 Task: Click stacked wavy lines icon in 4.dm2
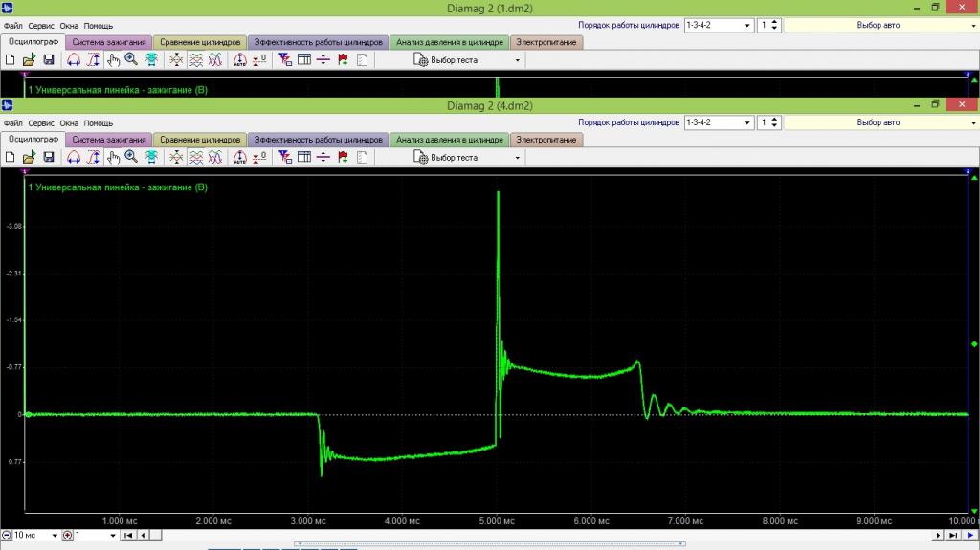click(x=196, y=158)
